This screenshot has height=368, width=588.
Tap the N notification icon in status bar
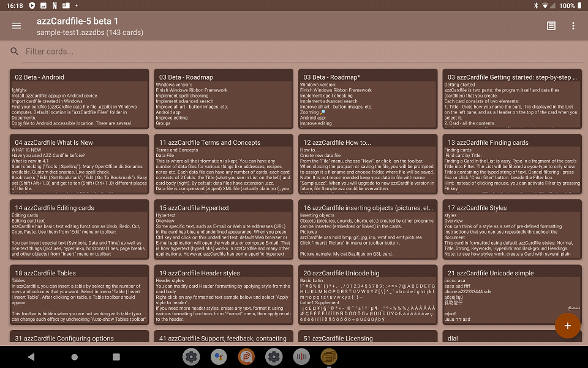[x=55, y=6]
